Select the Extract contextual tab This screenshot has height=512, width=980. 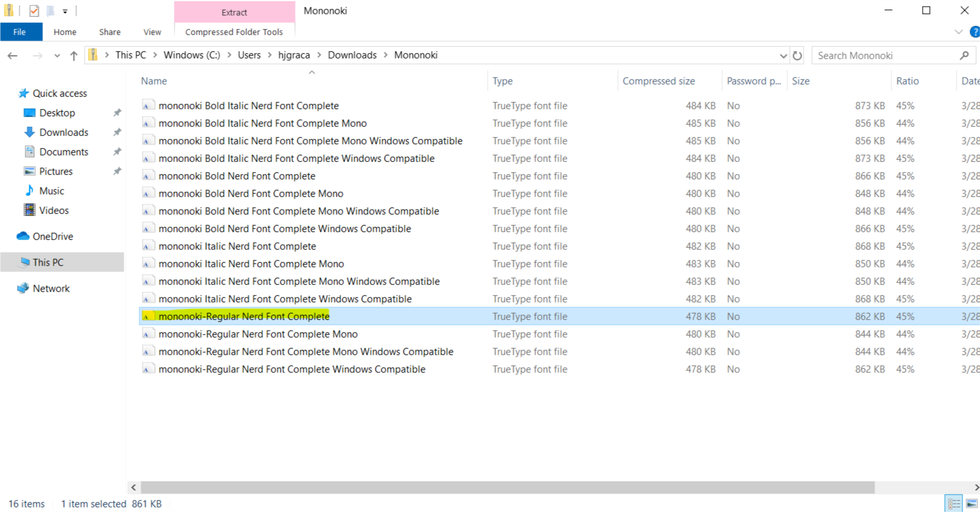234,12
